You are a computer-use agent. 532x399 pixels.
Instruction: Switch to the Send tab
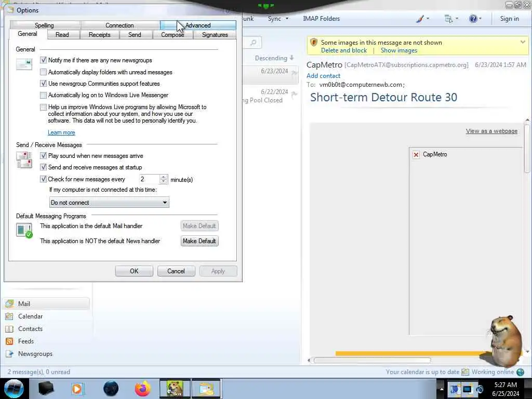(135, 35)
